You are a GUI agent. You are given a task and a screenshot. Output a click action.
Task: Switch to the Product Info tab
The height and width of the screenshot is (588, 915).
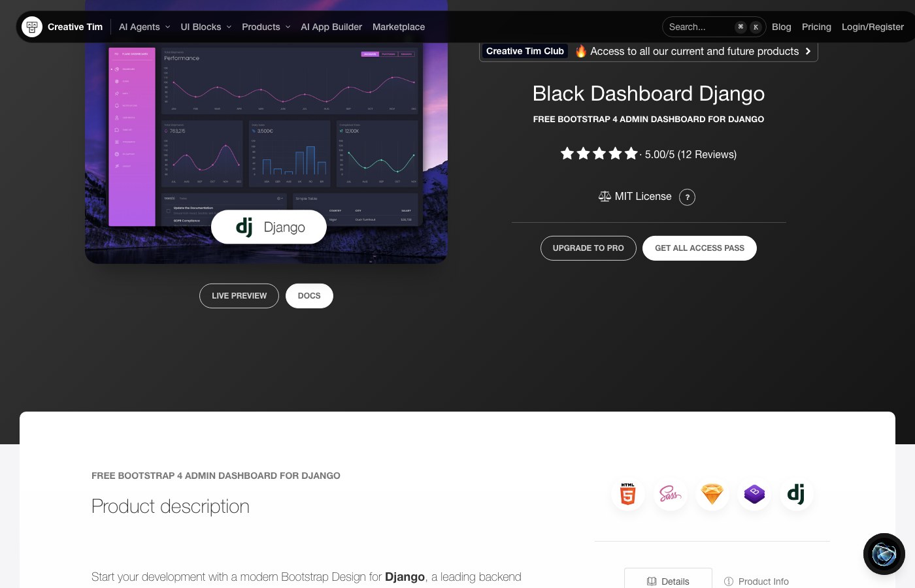point(756,581)
